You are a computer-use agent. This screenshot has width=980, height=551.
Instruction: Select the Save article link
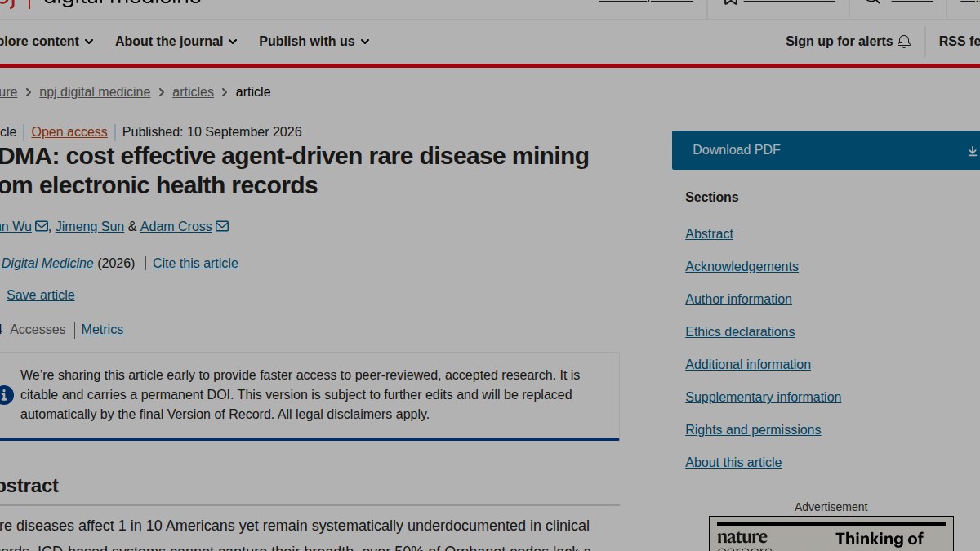pos(41,295)
